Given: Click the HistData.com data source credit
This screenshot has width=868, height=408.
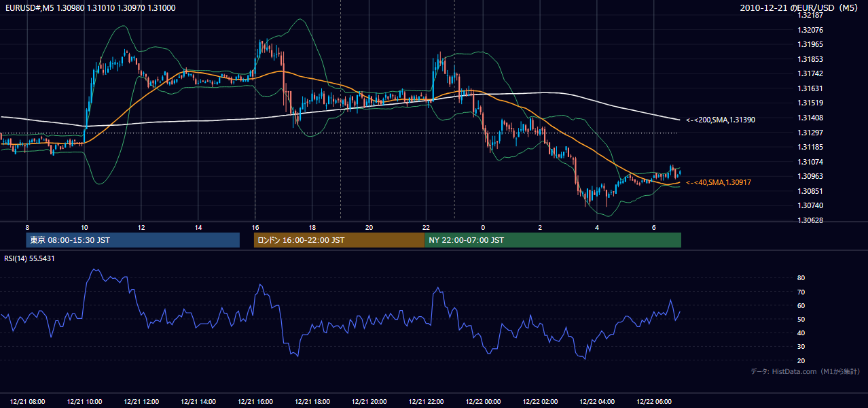Looking at the screenshot, I should click(806, 371).
